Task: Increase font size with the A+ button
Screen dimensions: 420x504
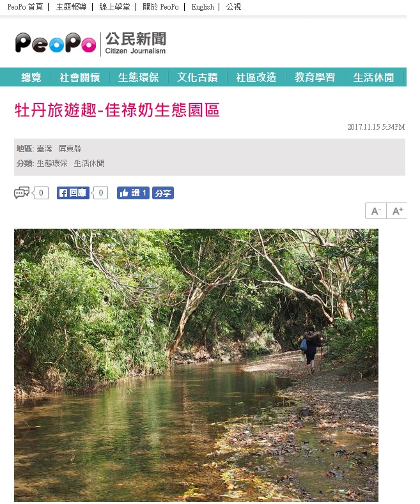Action: tap(397, 211)
